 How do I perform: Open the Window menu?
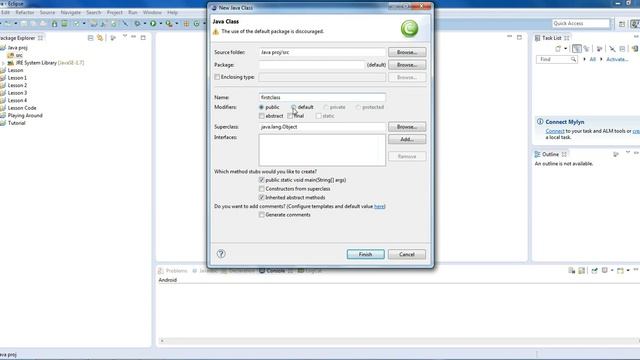coord(152,13)
